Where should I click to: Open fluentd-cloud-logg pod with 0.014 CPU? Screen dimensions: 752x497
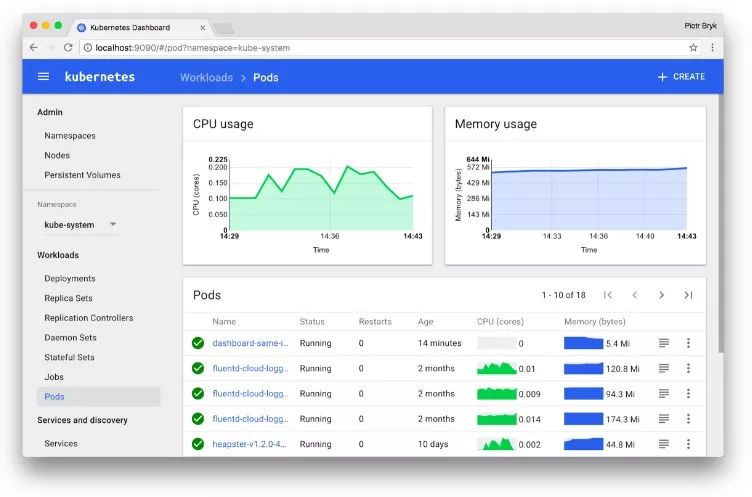(x=250, y=419)
